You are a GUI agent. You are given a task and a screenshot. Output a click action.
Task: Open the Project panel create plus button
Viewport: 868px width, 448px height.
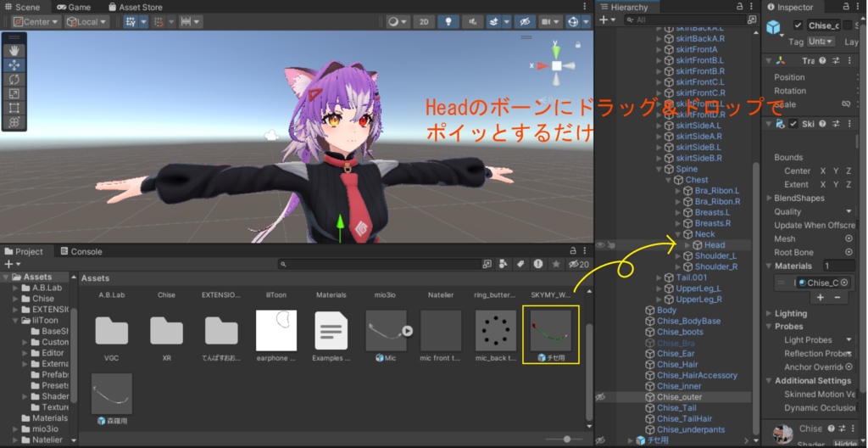[x=12, y=265]
